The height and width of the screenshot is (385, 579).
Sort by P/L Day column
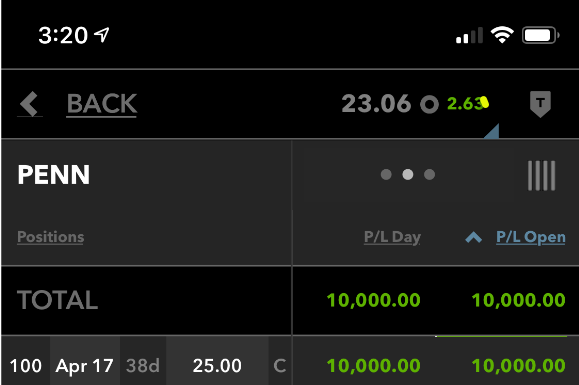pos(392,237)
